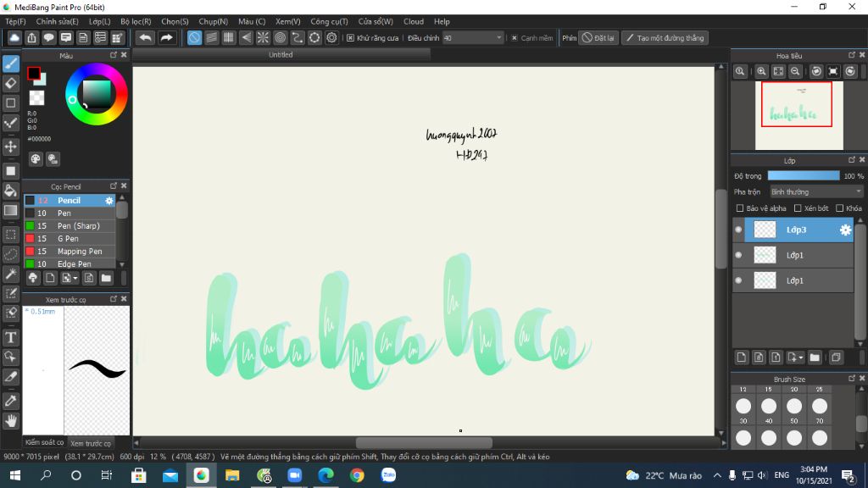Open Công cụ(T) tools menu
This screenshot has width=868, height=488.
[329, 21]
